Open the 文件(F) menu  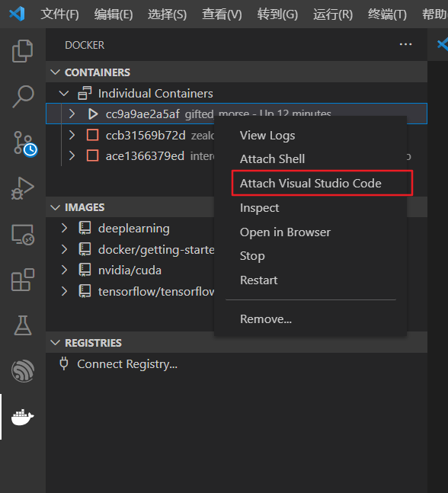coord(59,14)
